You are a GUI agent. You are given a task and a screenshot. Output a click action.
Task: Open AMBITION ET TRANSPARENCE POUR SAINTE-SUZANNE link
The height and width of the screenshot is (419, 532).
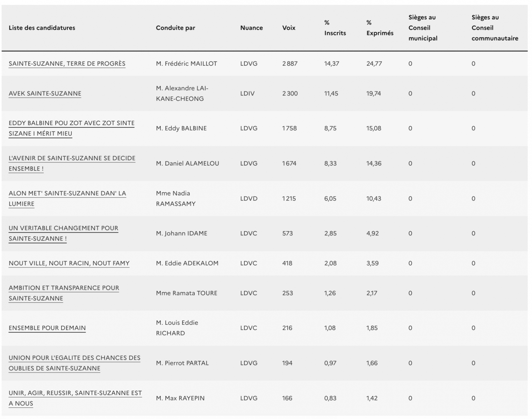64,288
